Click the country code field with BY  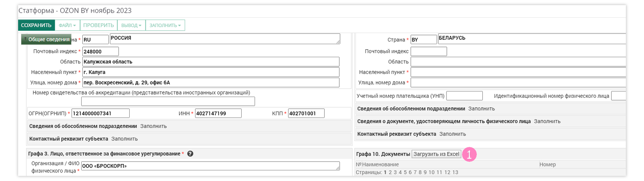coord(424,39)
